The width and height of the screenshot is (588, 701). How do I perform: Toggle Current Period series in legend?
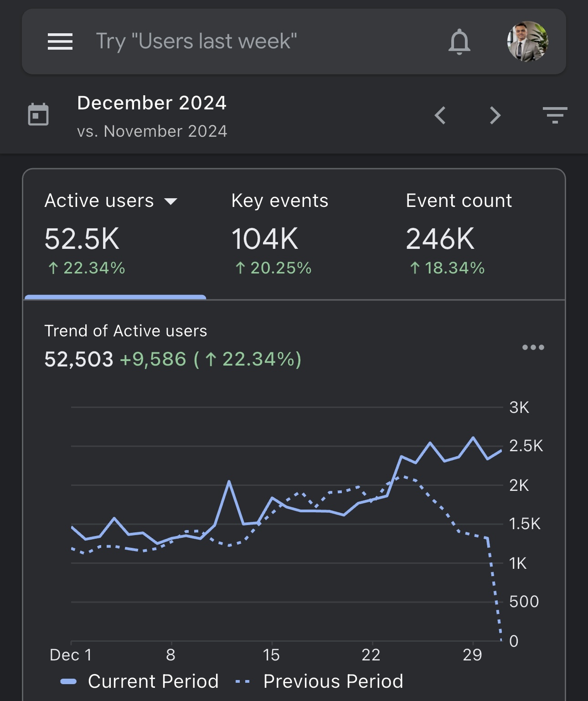pos(153,681)
